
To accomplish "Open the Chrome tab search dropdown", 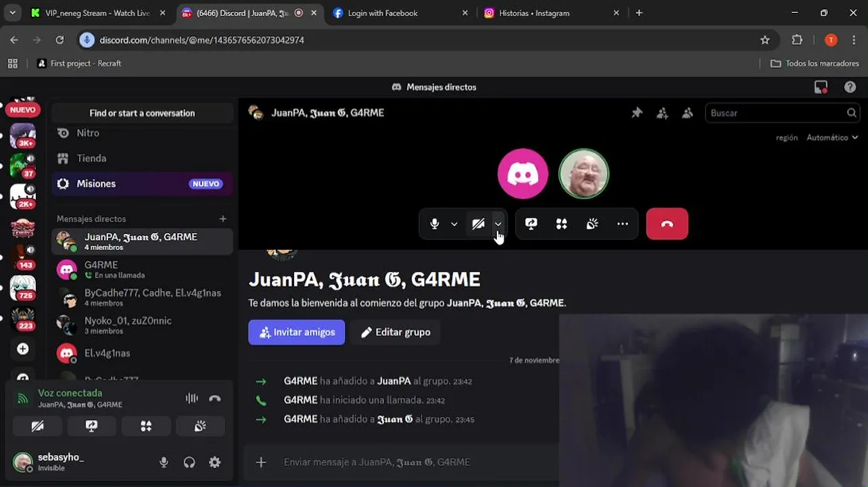I will (x=12, y=13).
